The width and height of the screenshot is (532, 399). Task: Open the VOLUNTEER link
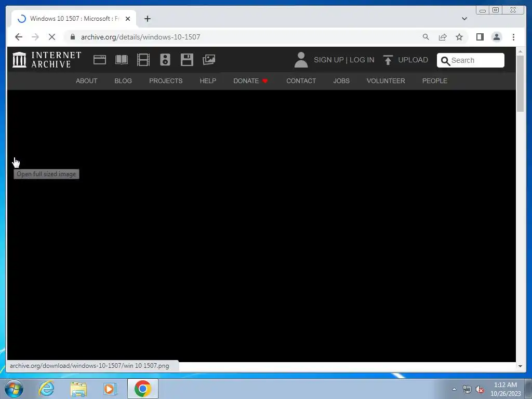tap(386, 81)
